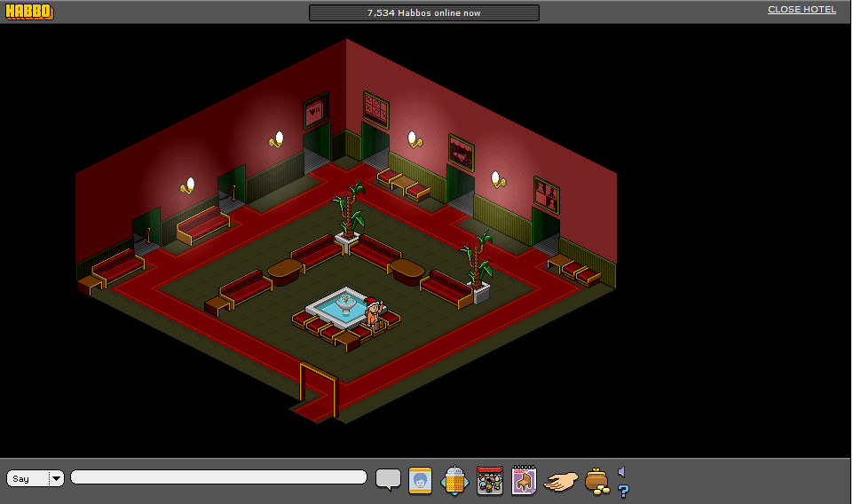Click the CLOSE HOTEL link
The image size is (853, 504).
(802, 9)
